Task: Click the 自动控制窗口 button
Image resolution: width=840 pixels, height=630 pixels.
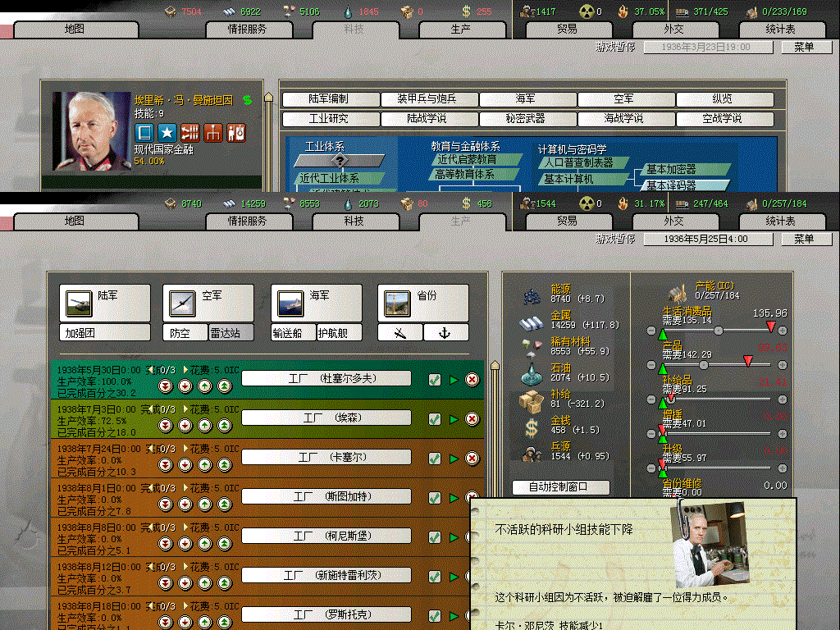Action: pyautogui.click(x=561, y=487)
